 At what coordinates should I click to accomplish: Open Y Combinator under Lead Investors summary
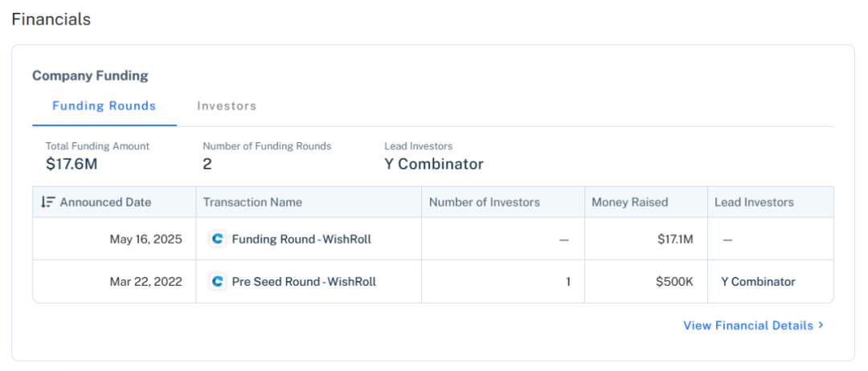coord(434,165)
